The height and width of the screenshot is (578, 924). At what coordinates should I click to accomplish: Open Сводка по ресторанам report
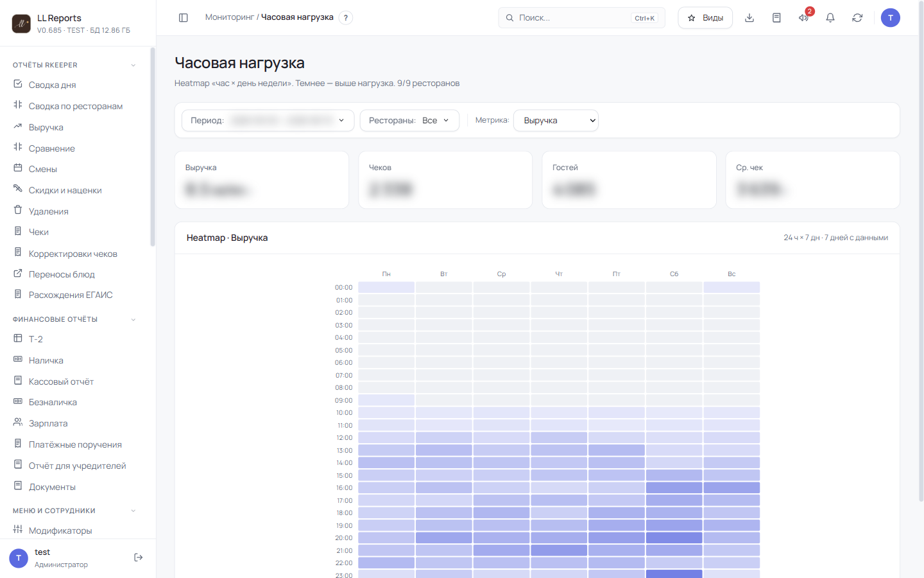76,106
